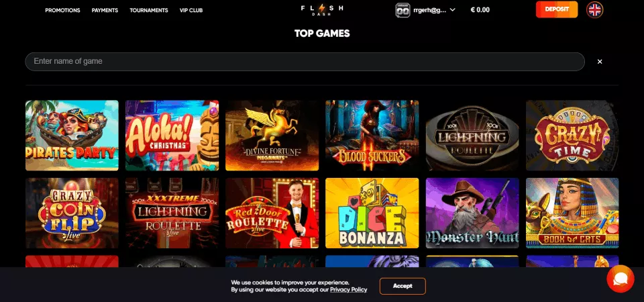Open the Aloha! Christmas game tile

(x=172, y=135)
